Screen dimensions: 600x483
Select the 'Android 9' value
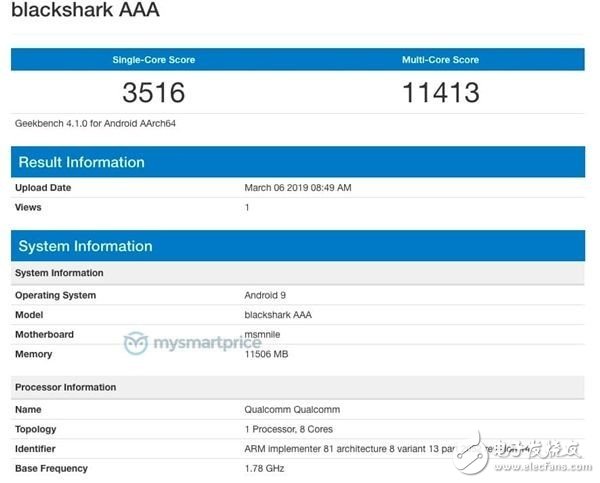click(265, 295)
